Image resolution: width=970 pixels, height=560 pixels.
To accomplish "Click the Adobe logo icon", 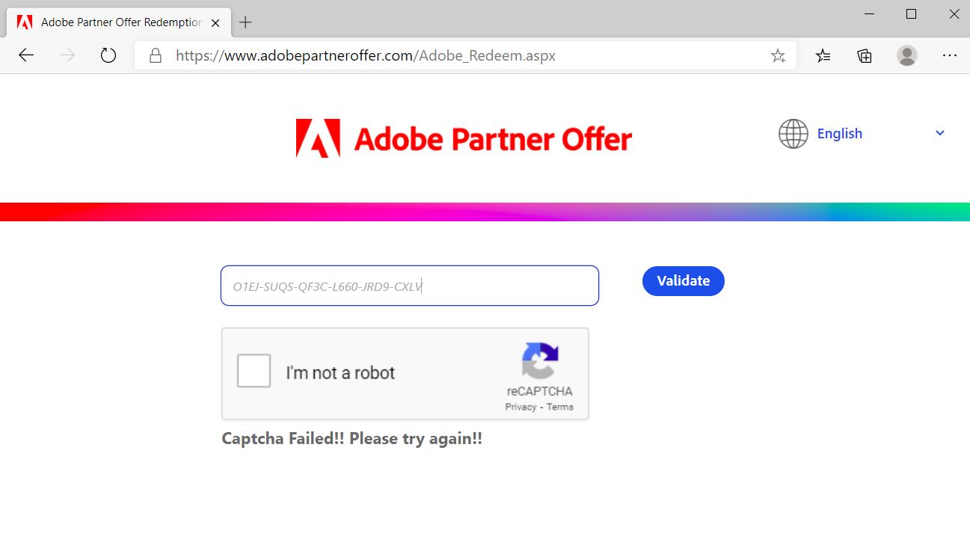I will pyautogui.click(x=318, y=138).
